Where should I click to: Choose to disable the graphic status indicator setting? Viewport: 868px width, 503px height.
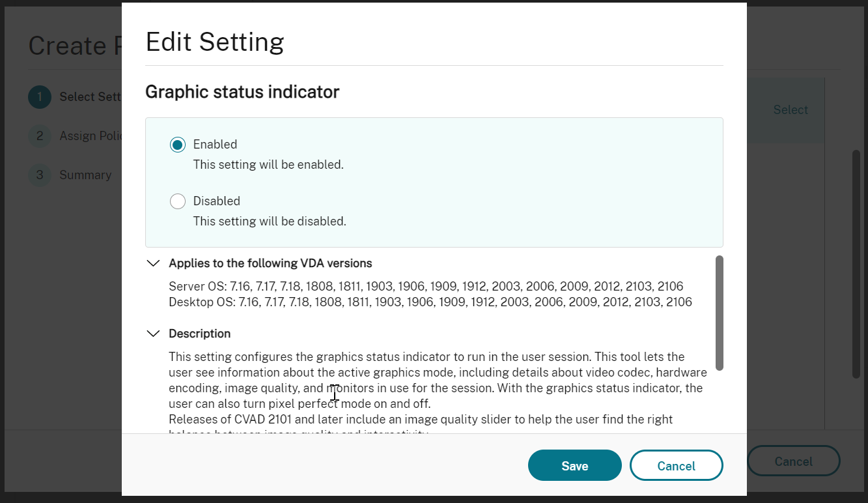(x=177, y=201)
